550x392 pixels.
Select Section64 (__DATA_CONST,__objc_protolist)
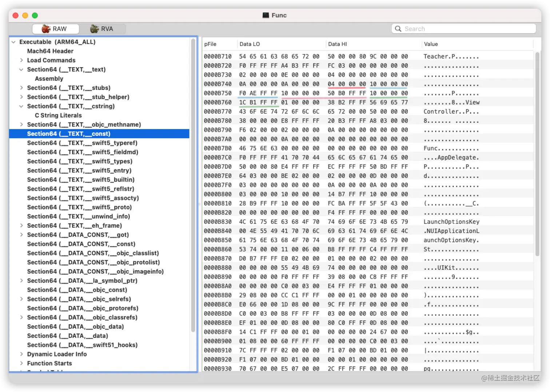[93, 262]
